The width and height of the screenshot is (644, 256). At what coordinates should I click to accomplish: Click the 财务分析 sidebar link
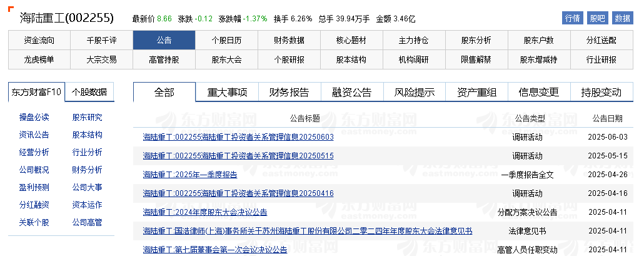click(x=87, y=170)
